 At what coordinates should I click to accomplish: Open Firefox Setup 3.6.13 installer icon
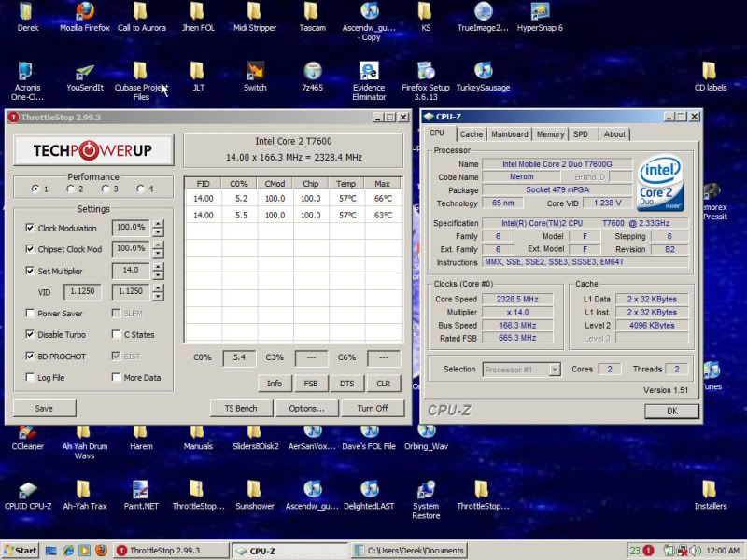(426, 81)
